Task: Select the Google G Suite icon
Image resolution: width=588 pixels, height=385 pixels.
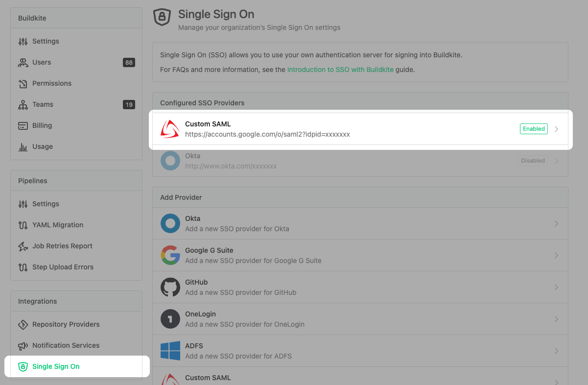Action: pyautogui.click(x=169, y=255)
